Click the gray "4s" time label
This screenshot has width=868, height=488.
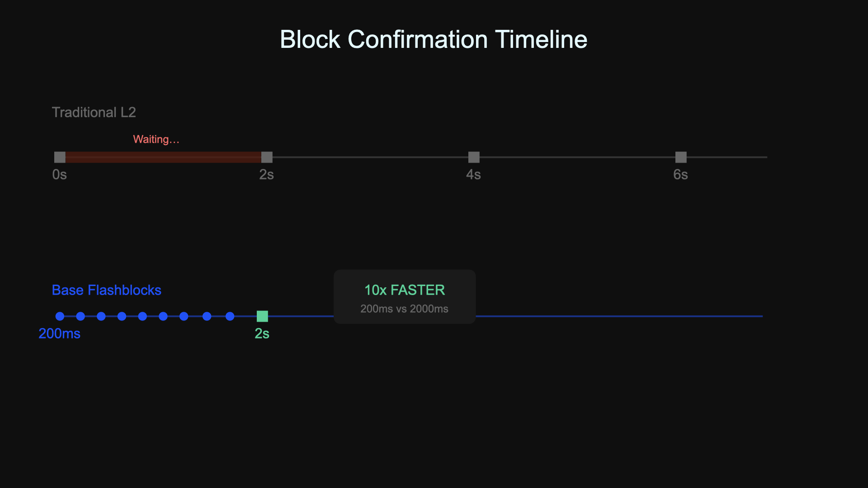473,174
